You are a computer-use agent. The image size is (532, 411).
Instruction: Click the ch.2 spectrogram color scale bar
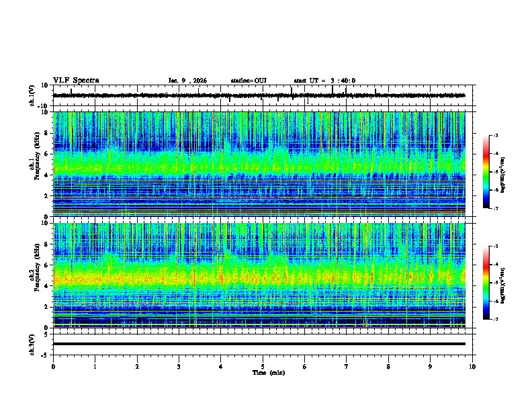click(486, 283)
